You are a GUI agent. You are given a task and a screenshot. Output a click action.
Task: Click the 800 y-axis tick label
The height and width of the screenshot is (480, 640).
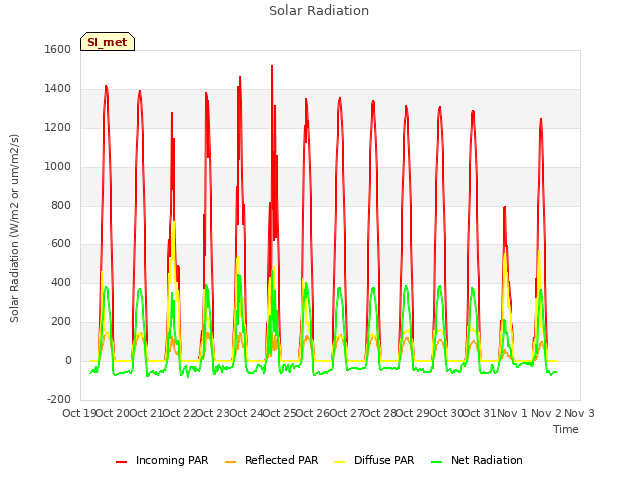click(61, 206)
